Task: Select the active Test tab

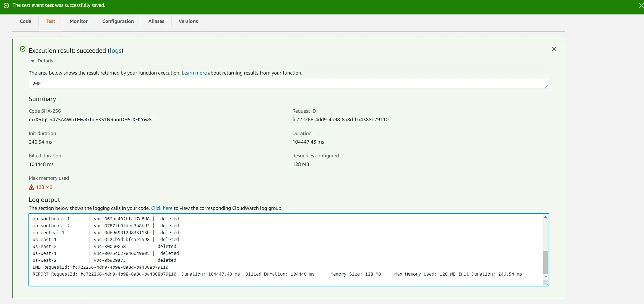Action: pos(50,21)
